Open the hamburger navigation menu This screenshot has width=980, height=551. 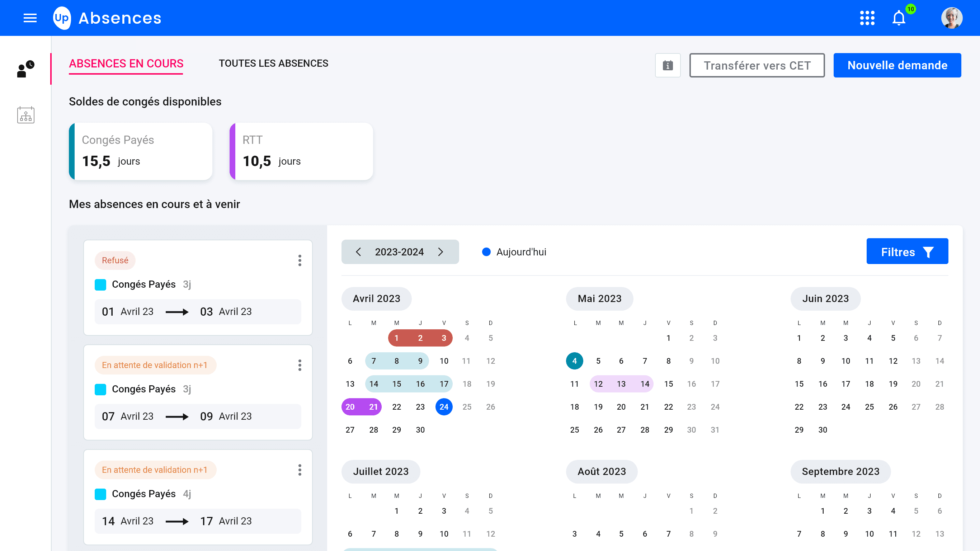point(30,18)
